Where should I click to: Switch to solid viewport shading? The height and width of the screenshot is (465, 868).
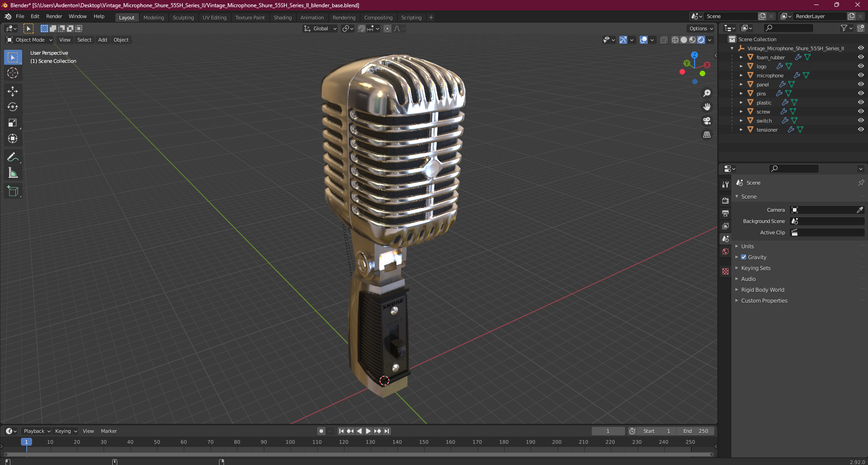684,40
